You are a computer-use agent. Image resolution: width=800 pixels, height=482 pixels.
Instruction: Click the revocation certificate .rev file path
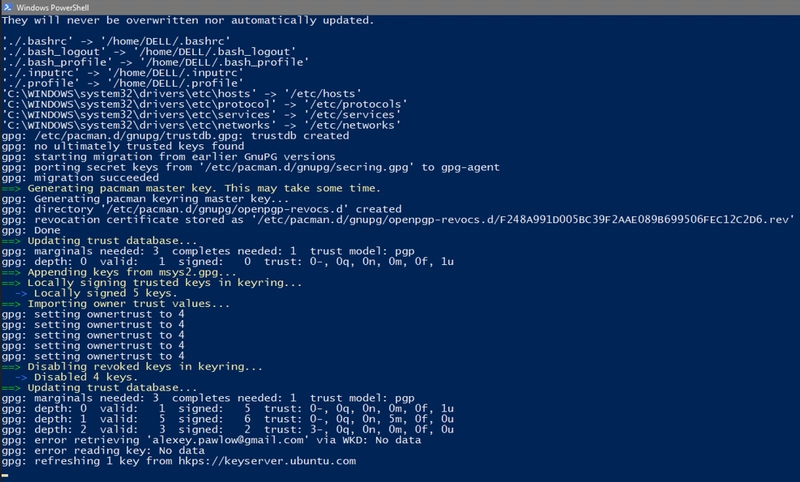point(523,220)
